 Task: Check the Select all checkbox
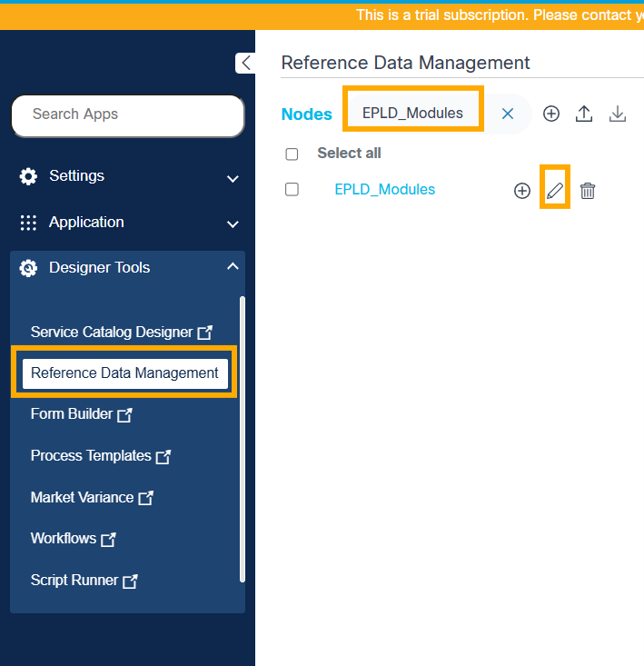pos(292,154)
